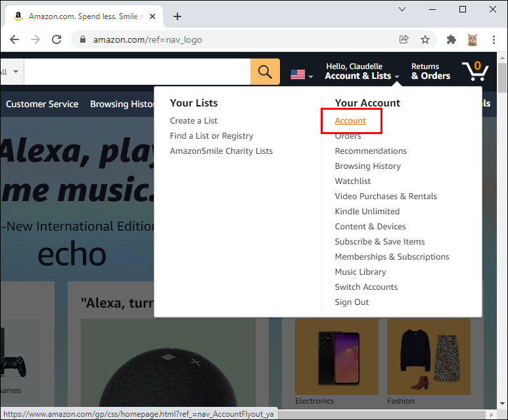Close the Amazon.com tab

click(x=152, y=16)
